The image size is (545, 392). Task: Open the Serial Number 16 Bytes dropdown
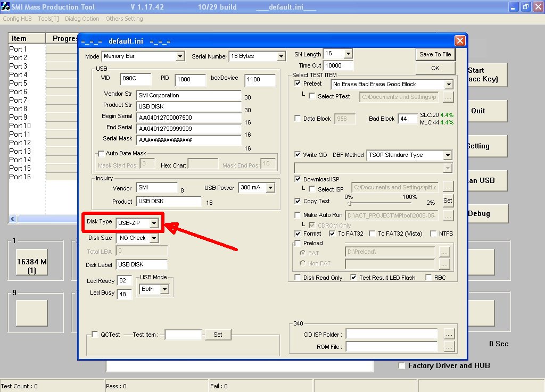pos(281,56)
